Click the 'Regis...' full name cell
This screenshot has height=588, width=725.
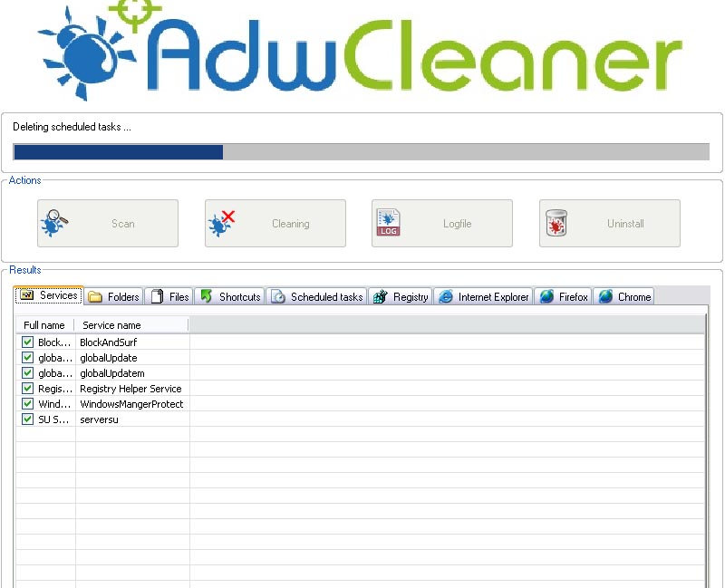pyautogui.click(x=54, y=389)
